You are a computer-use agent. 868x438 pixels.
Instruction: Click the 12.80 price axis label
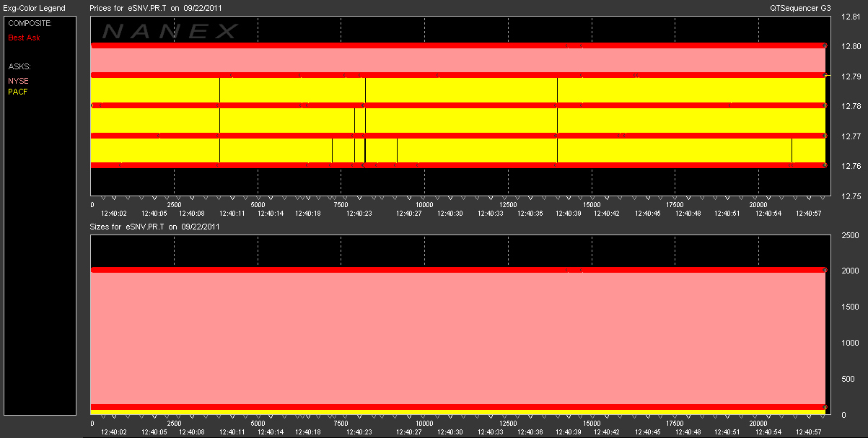(851, 46)
